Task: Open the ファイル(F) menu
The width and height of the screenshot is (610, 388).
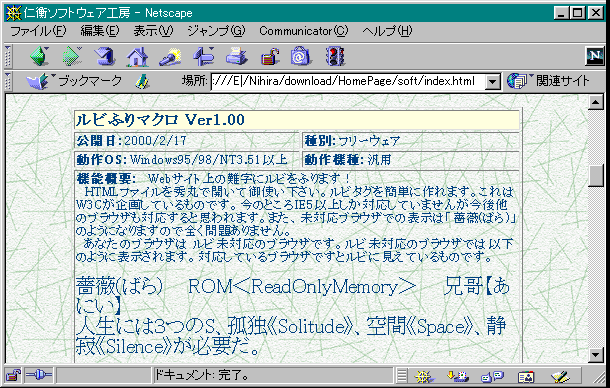Action: click(x=38, y=31)
